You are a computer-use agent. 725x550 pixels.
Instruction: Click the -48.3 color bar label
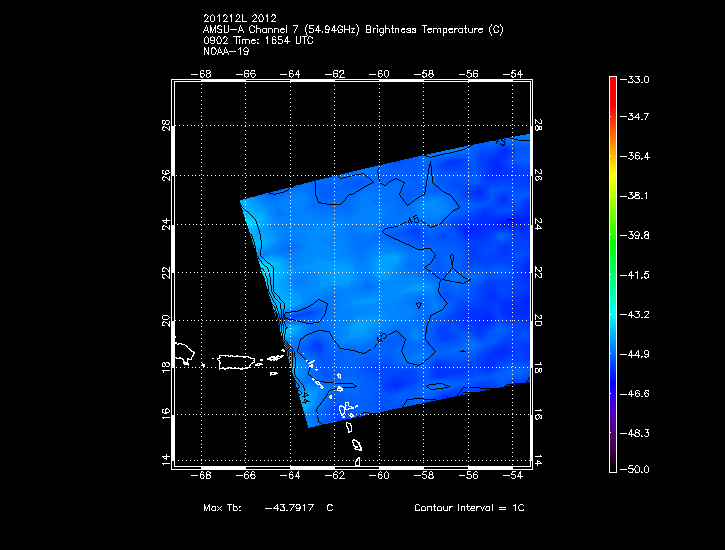point(634,434)
